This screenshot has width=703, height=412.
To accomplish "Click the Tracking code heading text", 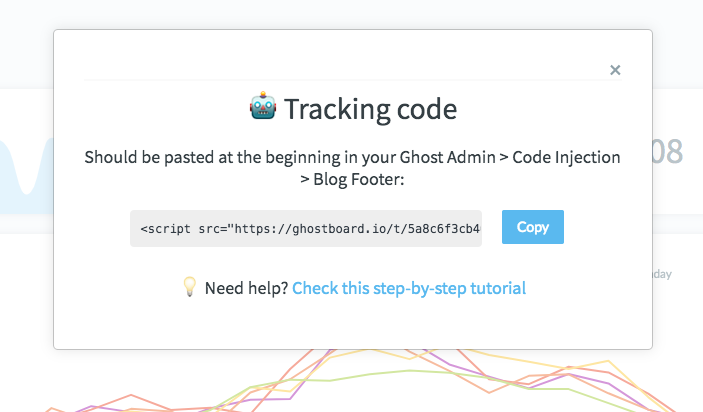I will tap(370, 109).
